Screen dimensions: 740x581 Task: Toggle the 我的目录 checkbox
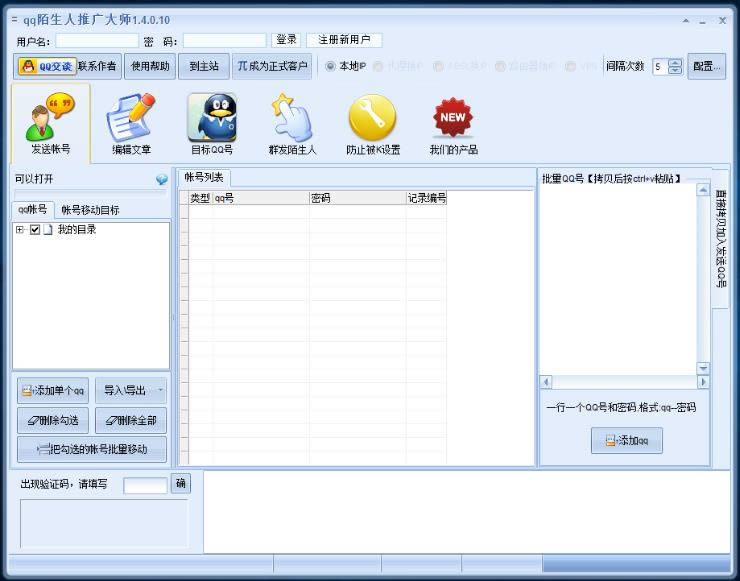coord(35,230)
